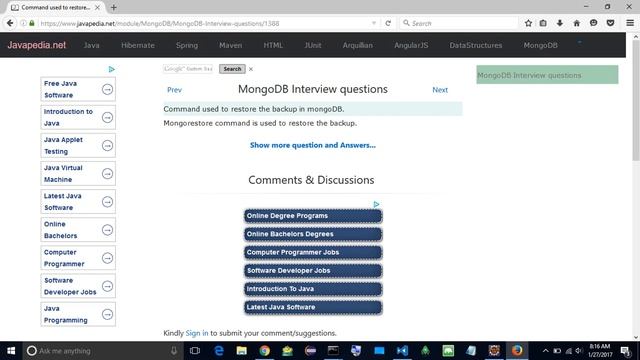Show bookmarks list icon next to star
Image resolution: width=640 pixels, height=360 pixels.
(x=543, y=23)
